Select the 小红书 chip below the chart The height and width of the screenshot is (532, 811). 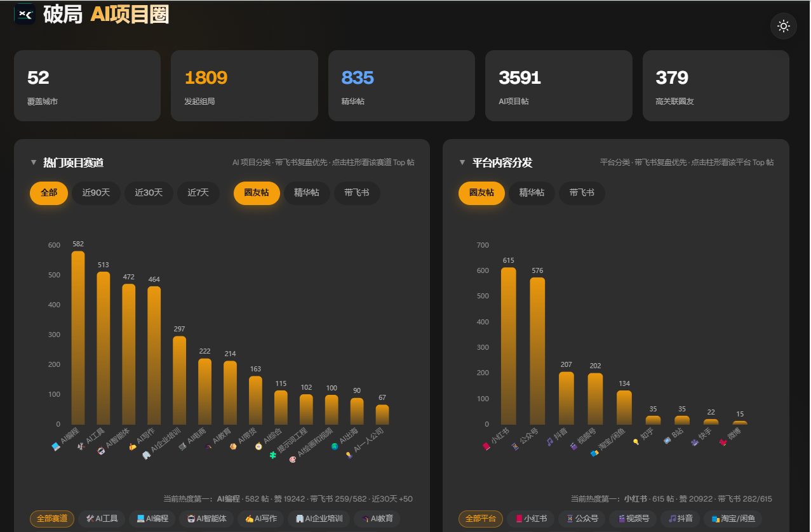pyautogui.click(x=531, y=519)
